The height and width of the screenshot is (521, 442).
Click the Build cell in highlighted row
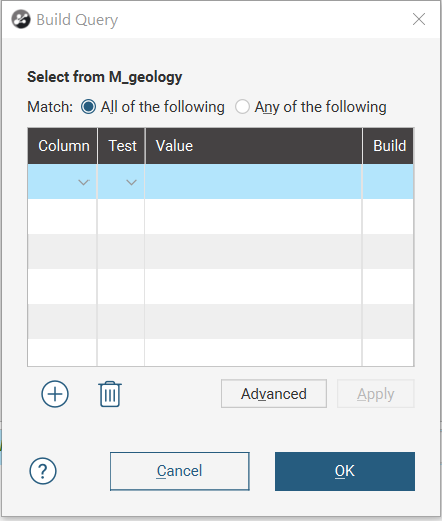tap(388, 182)
